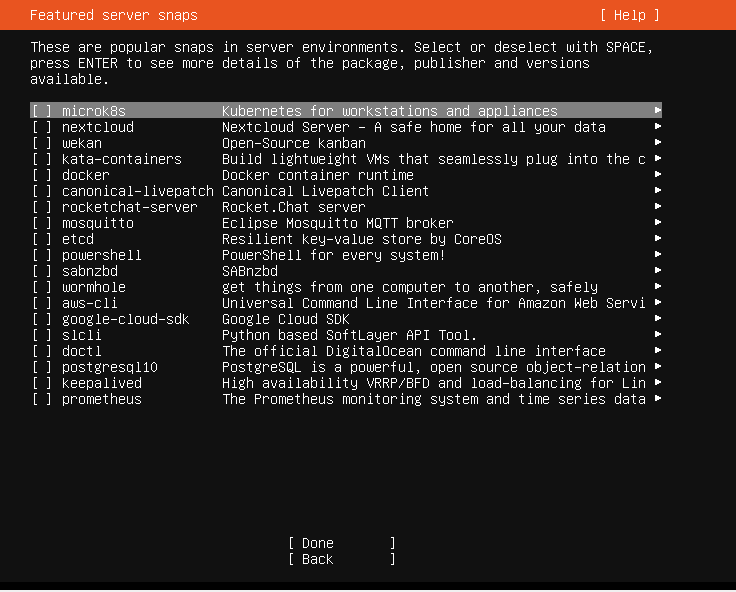
Task: Select "Google Cloud SDK" description
Action: point(286,318)
